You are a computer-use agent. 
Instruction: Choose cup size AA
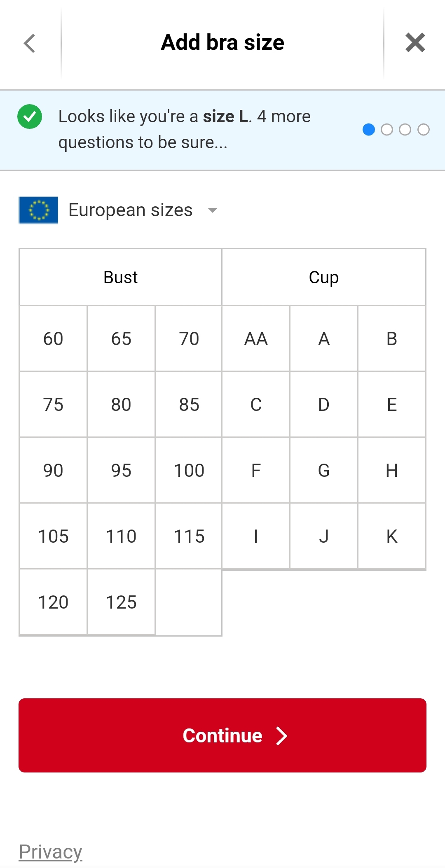coord(256,339)
